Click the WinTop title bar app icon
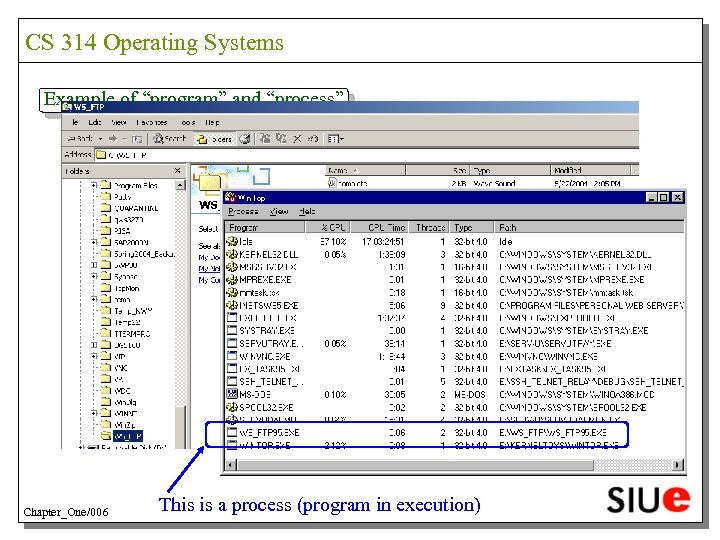 [231, 197]
